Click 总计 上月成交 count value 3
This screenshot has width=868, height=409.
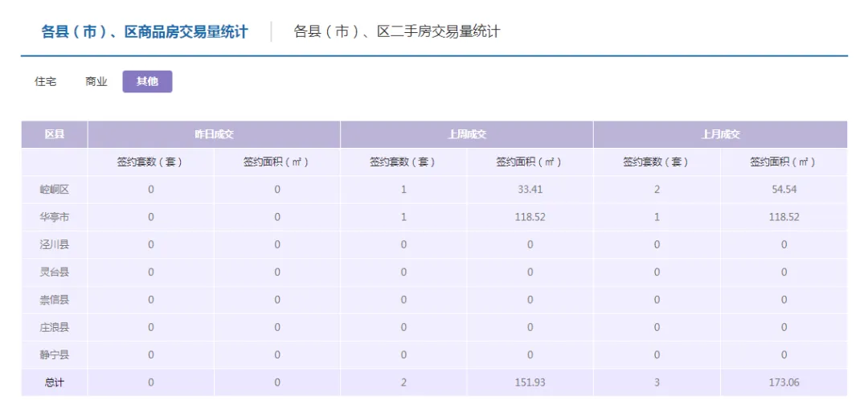tap(657, 382)
